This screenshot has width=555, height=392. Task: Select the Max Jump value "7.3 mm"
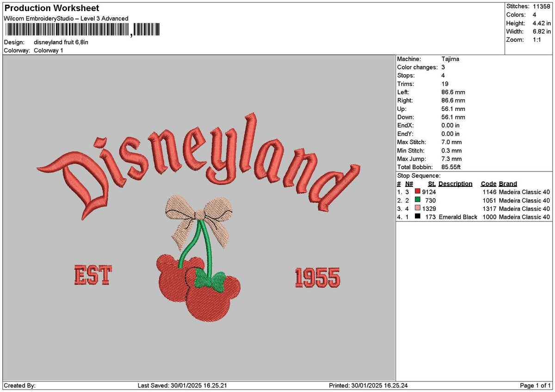coord(451,159)
